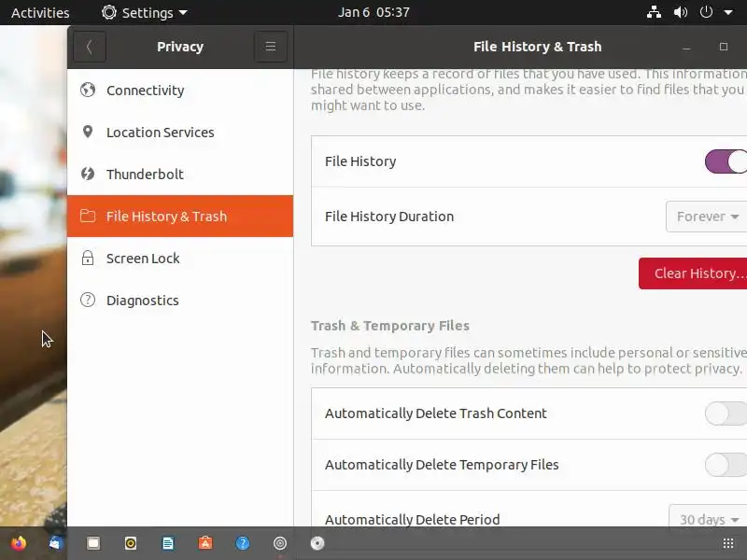Open the Files manager from the dock
Viewport: 747px width, 560px height.
(92, 543)
